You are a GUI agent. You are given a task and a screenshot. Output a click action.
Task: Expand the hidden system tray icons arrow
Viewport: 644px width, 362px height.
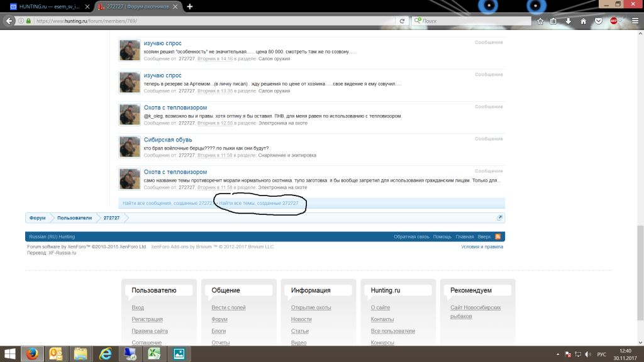558,354
